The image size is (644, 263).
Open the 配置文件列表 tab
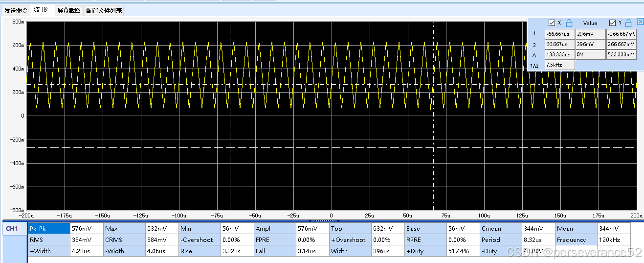tap(104, 10)
